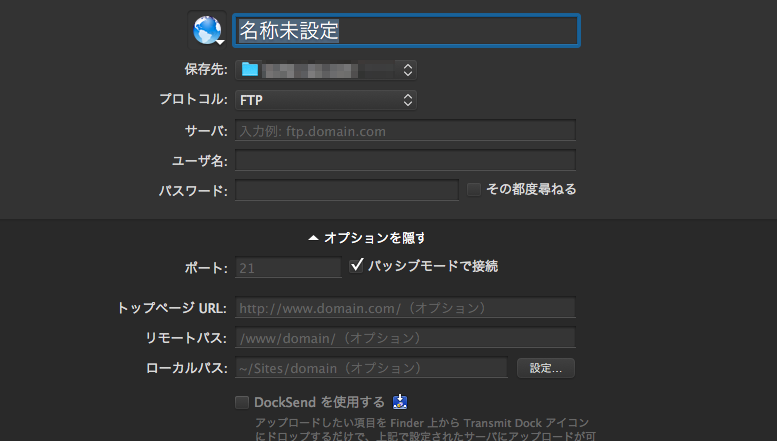The height and width of the screenshot is (441, 777).
Task: Click the トップページ URL field
Action: coord(405,308)
